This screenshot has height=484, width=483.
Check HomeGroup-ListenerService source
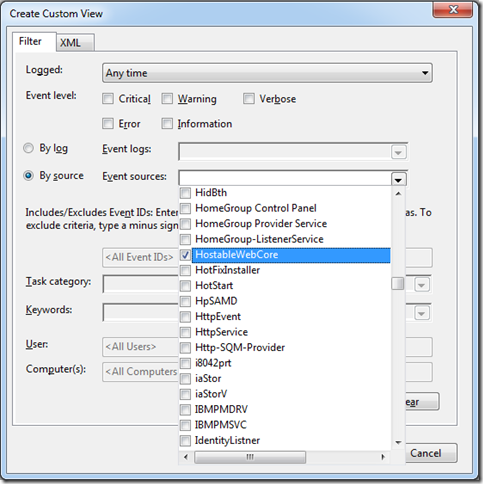click(x=185, y=239)
